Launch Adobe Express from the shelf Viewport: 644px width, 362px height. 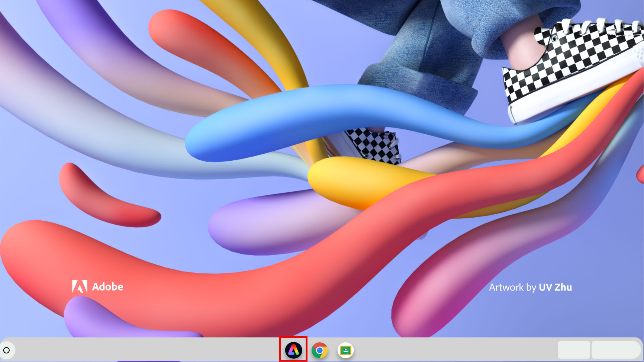[293, 350]
